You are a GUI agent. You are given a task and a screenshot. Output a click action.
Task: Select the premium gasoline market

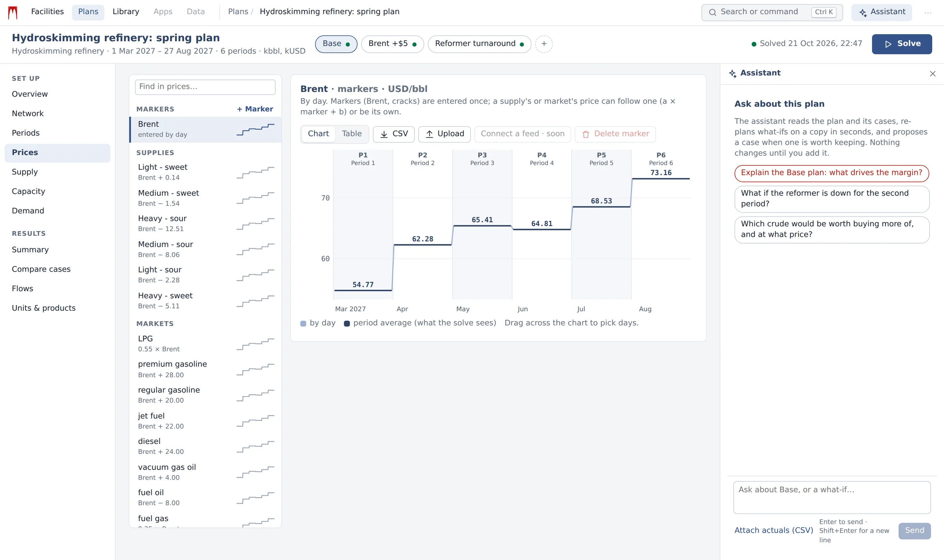point(205,369)
